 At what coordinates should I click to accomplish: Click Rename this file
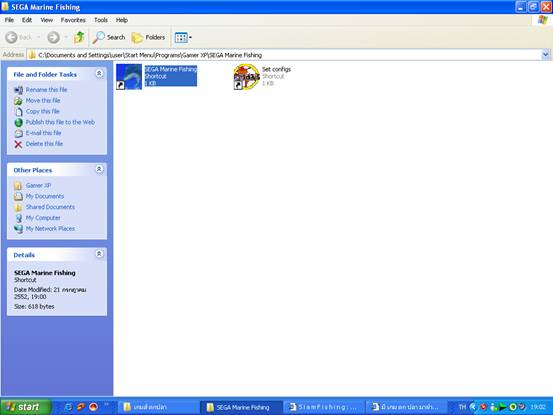[x=46, y=90]
